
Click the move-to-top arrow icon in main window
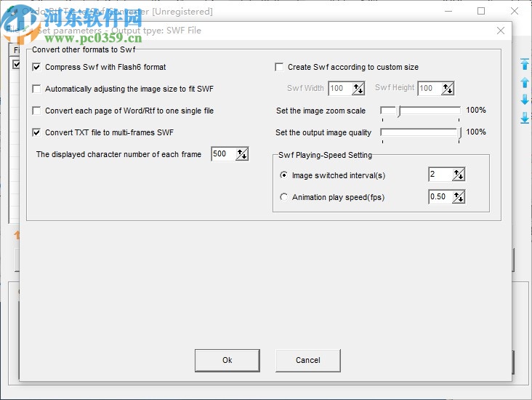[x=525, y=64]
